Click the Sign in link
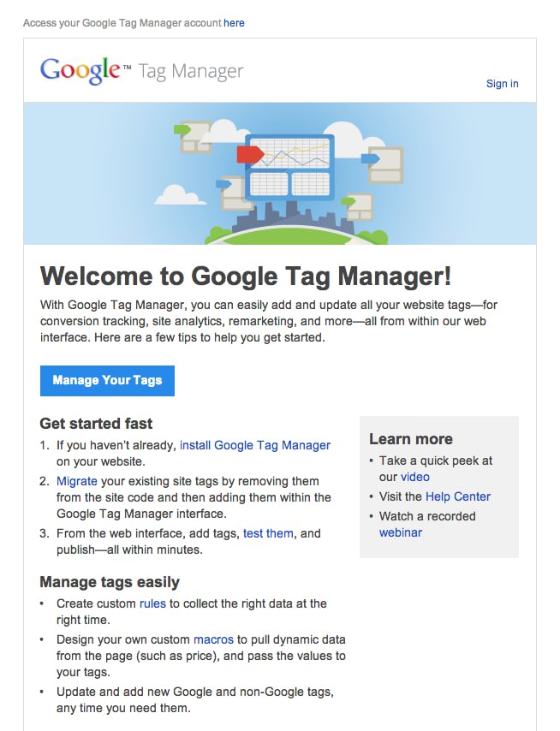 [x=502, y=84]
